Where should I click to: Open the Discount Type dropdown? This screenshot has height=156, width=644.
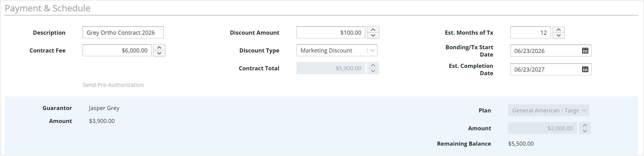click(337, 50)
